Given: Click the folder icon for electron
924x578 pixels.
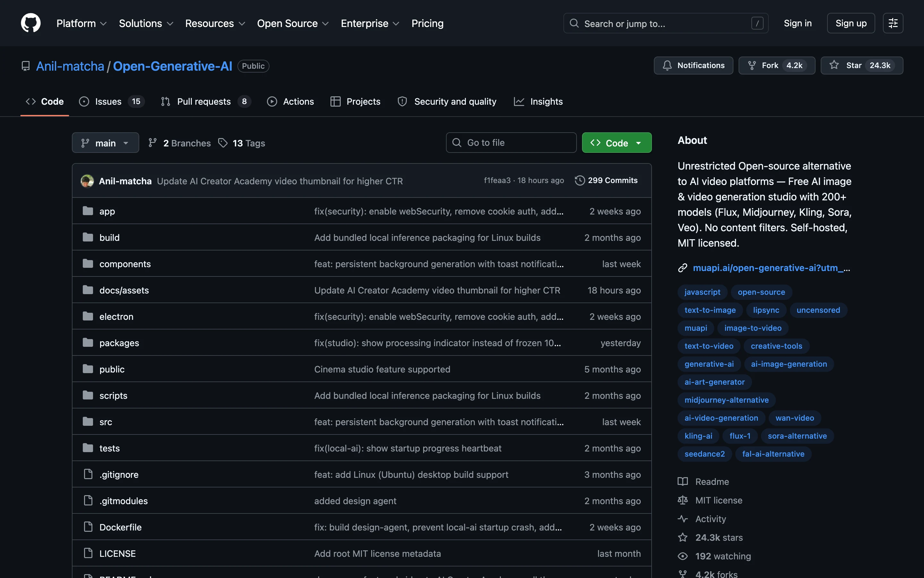Looking at the screenshot, I should tap(88, 317).
